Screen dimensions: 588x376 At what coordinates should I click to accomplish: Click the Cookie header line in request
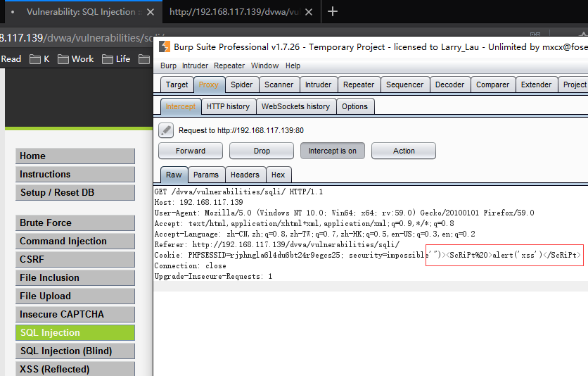pos(367,255)
